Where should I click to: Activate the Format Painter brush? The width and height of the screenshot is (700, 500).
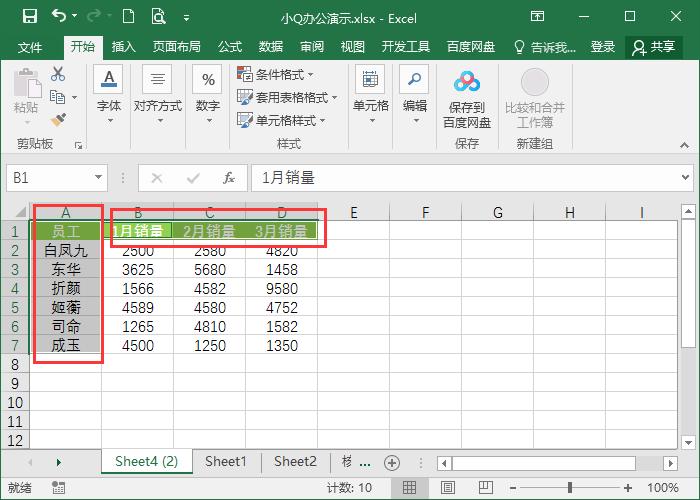tap(58, 120)
